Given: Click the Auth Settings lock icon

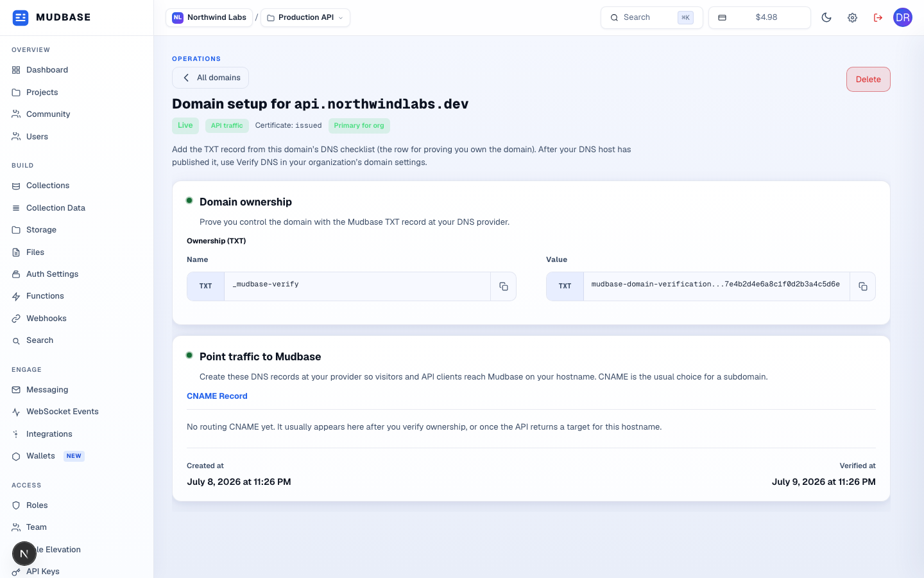Looking at the screenshot, I should pos(16,274).
